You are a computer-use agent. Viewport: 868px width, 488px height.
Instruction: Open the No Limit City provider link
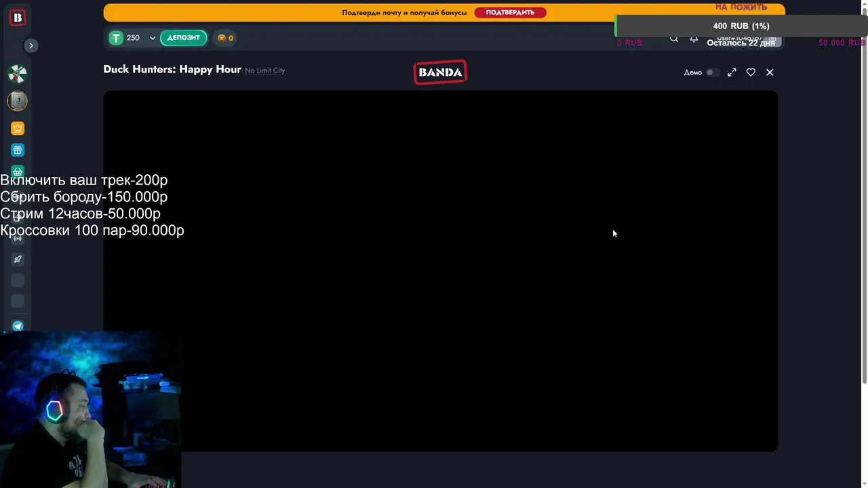click(264, 70)
